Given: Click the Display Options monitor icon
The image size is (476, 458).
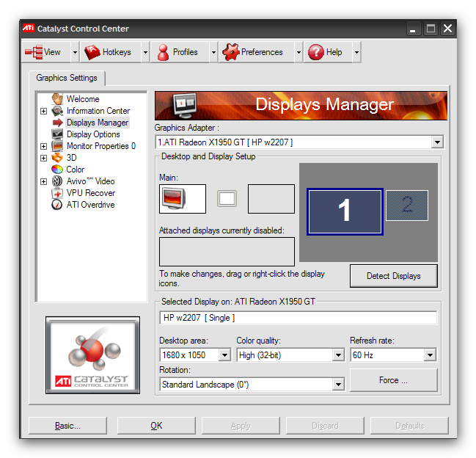Looking at the screenshot, I should tap(57, 134).
